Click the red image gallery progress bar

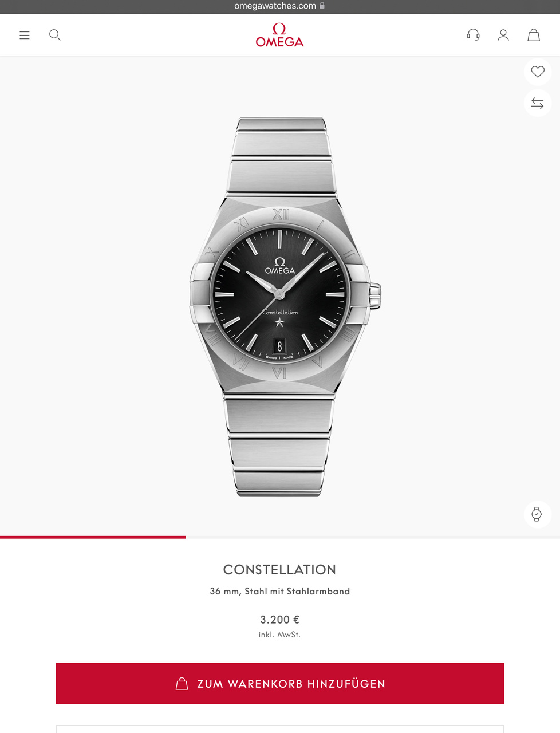[x=93, y=537]
